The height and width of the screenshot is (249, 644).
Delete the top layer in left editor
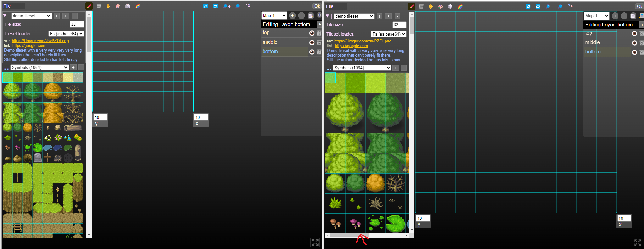tap(319, 33)
